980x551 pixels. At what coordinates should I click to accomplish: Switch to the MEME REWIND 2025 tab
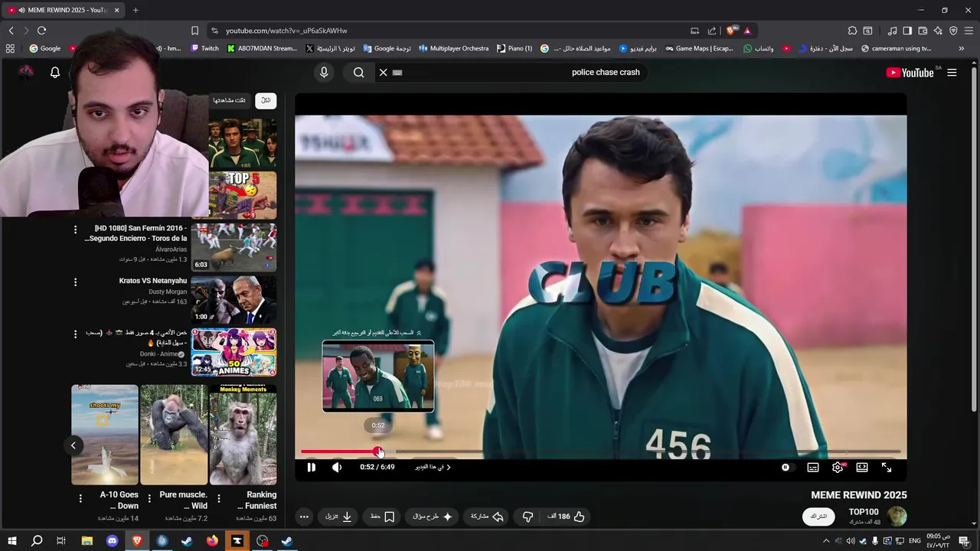tap(64, 10)
